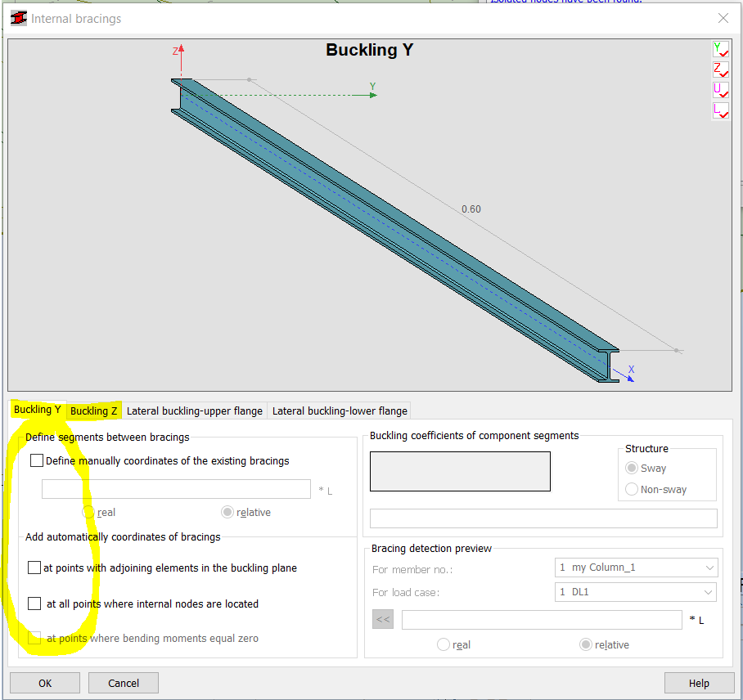Check Define manually coordinates of existing bracings
Viewport: 743px width, 700px height.
click(36, 460)
